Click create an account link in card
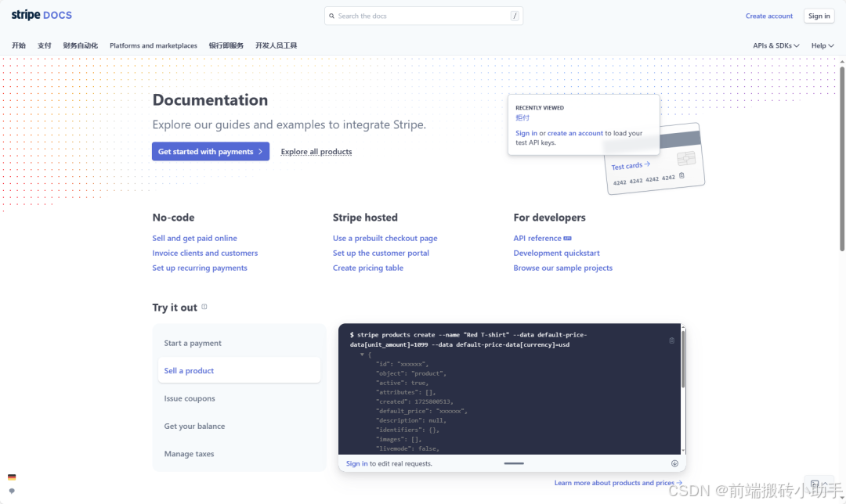The image size is (846, 504). 575,133
